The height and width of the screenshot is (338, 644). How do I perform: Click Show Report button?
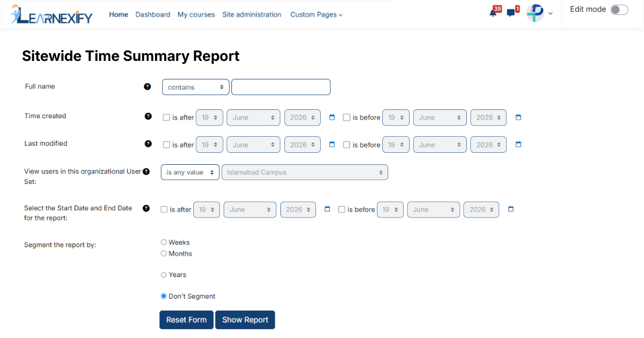tap(245, 320)
